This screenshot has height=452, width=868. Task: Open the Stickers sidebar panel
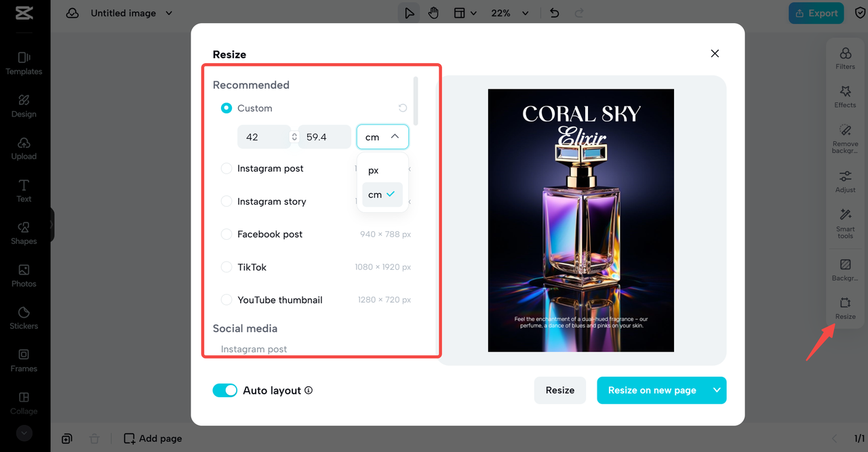point(24,318)
